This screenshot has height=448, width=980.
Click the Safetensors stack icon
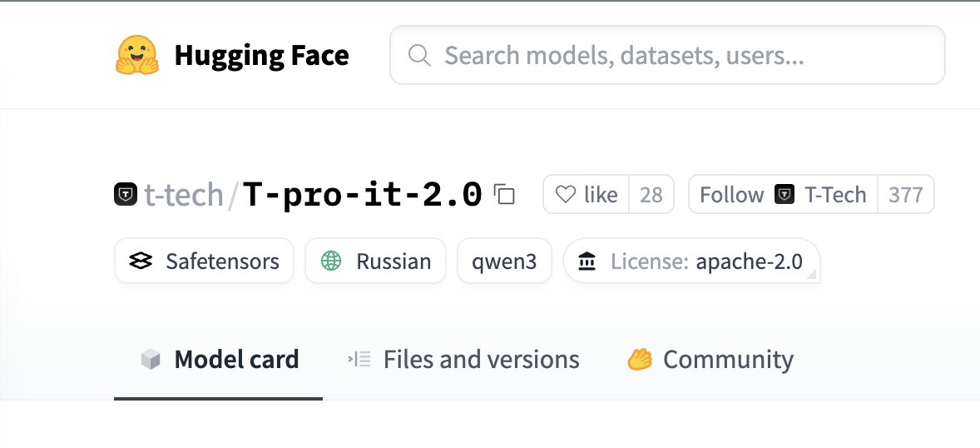pyautogui.click(x=141, y=261)
